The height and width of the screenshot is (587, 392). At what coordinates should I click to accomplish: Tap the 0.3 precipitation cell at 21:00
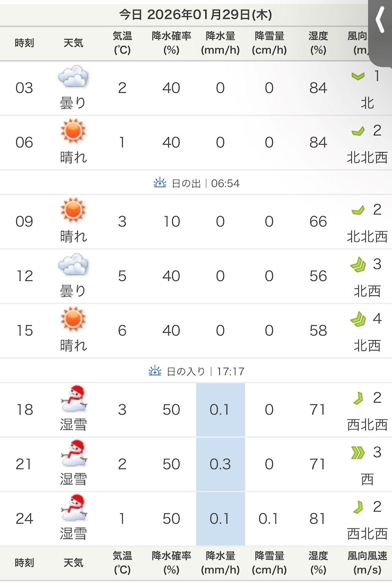coord(220,464)
